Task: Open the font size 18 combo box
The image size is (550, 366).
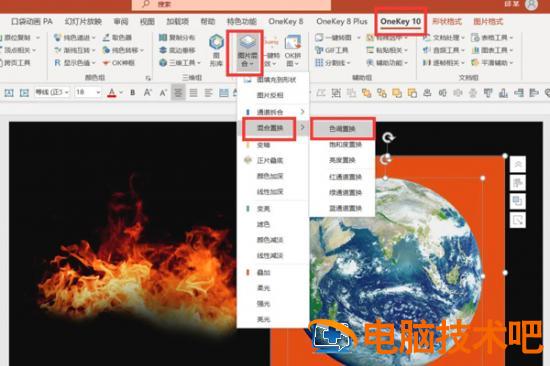Action: [88, 93]
